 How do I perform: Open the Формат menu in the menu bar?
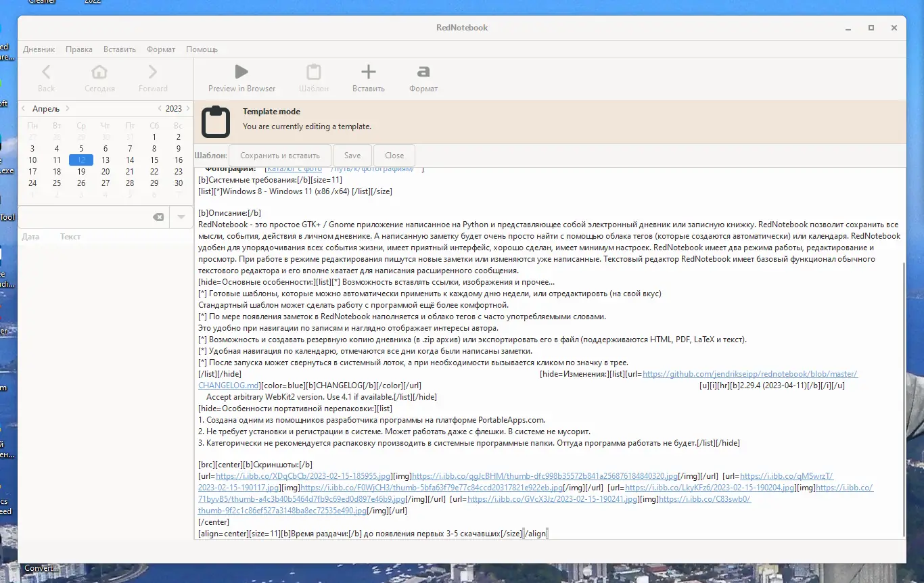pyautogui.click(x=161, y=49)
